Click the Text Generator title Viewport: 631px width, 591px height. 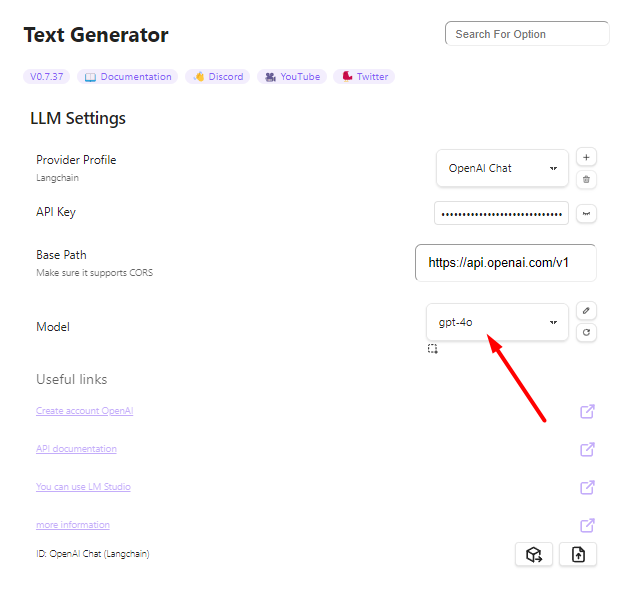96,35
